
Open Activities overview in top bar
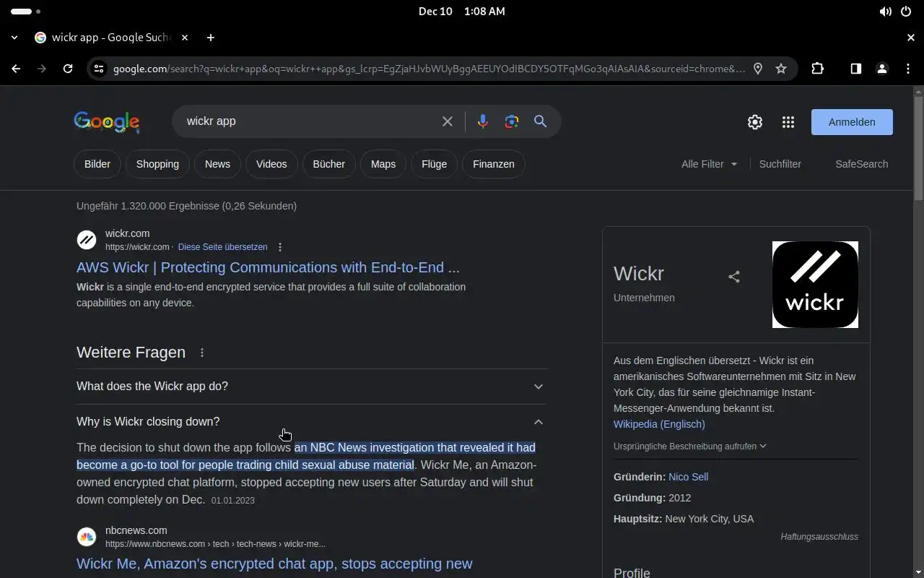pos(26,12)
